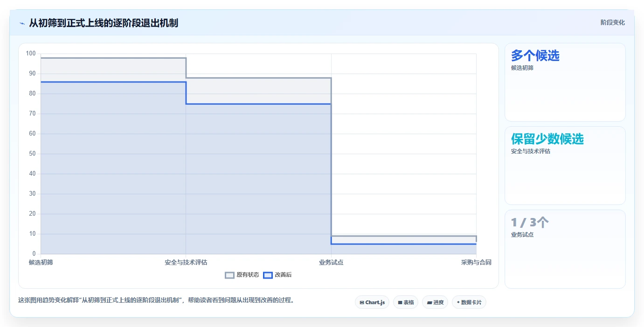Toggle the 原有状态 legend entry
Image resolution: width=644 pixels, height=327 pixels.
242,275
